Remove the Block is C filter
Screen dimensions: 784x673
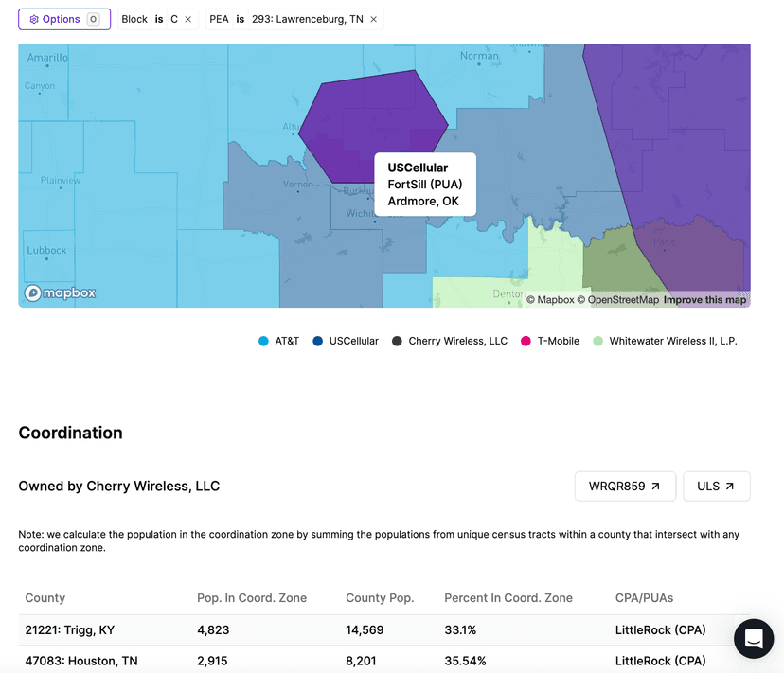pos(187,19)
